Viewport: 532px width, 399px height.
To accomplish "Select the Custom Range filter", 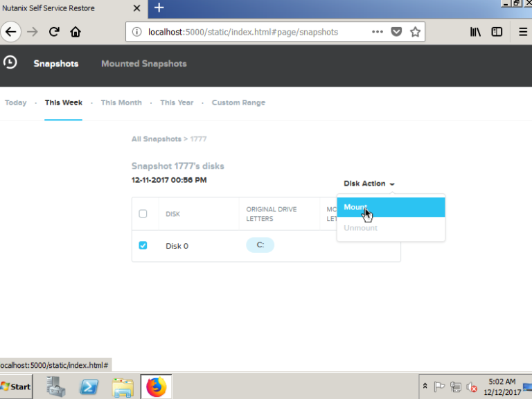I will point(238,103).
